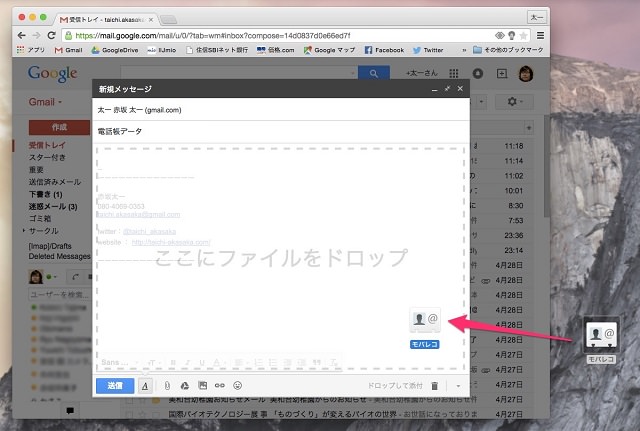Open the GoogleDrive bookmark

click(115, 50)
